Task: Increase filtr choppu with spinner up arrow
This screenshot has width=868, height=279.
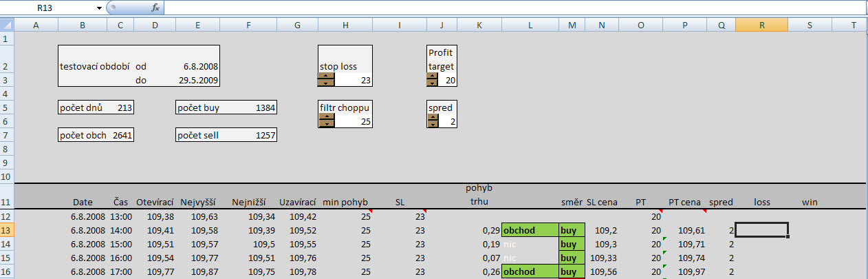Action: pos(327,117)
